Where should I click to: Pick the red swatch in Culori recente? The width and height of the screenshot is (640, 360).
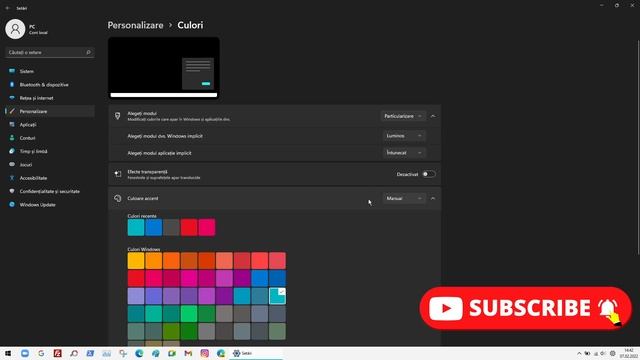pos(189,227)
